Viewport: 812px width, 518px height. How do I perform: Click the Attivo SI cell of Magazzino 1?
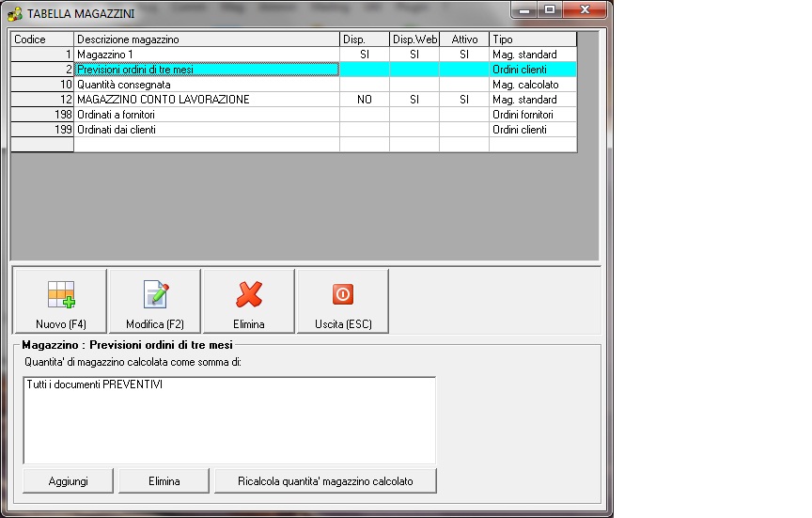pos(464,55)
